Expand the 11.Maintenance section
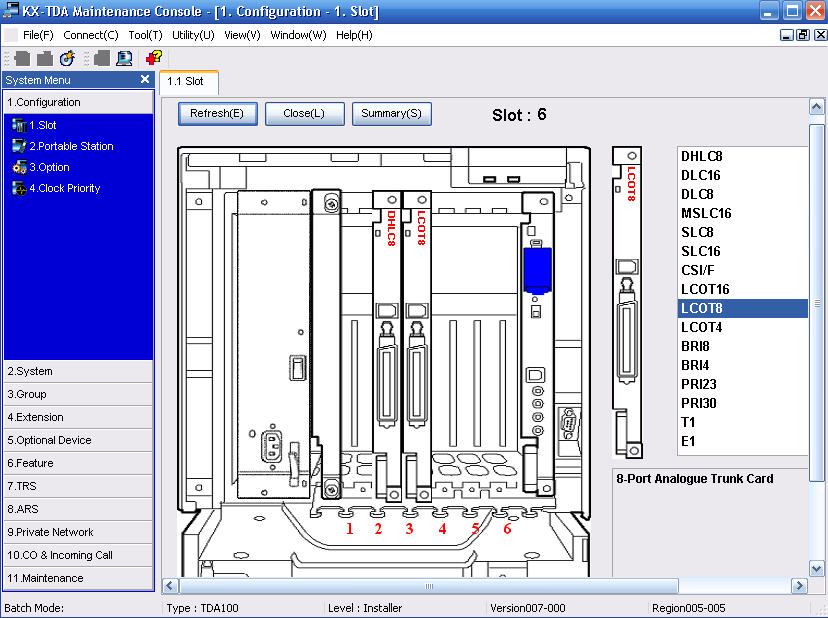The image size is (828, 618). (79, 578)
